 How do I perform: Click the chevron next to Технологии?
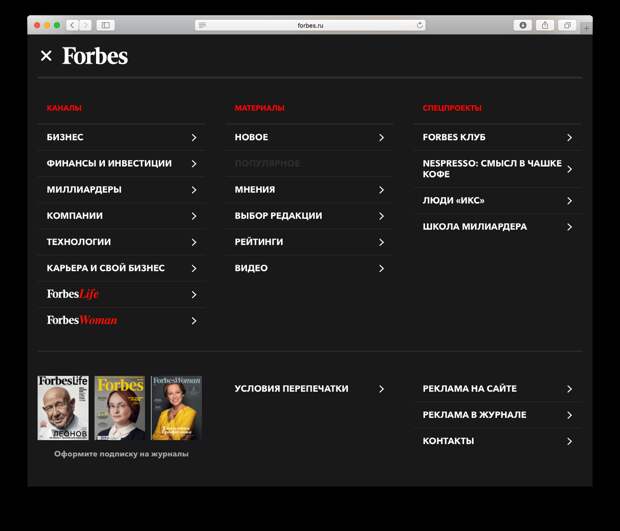194,242
